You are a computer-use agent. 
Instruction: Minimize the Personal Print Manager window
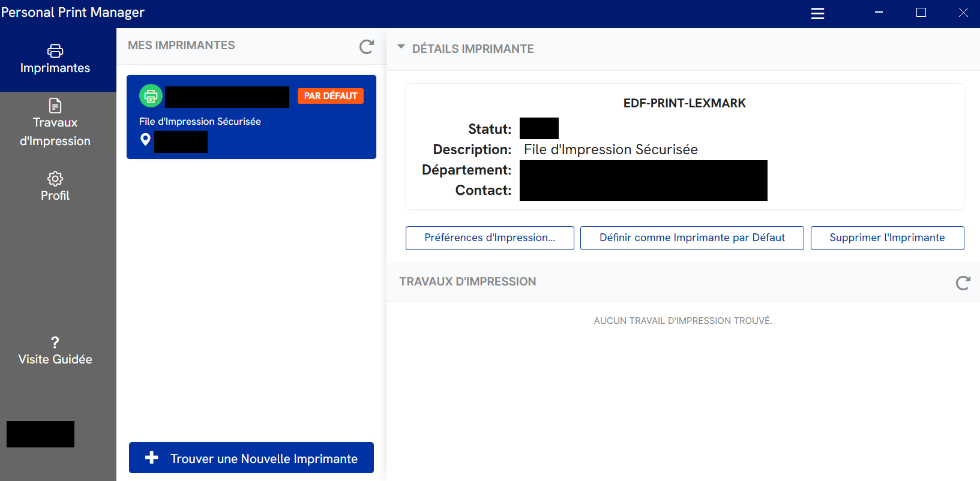[x=879, y=13]
